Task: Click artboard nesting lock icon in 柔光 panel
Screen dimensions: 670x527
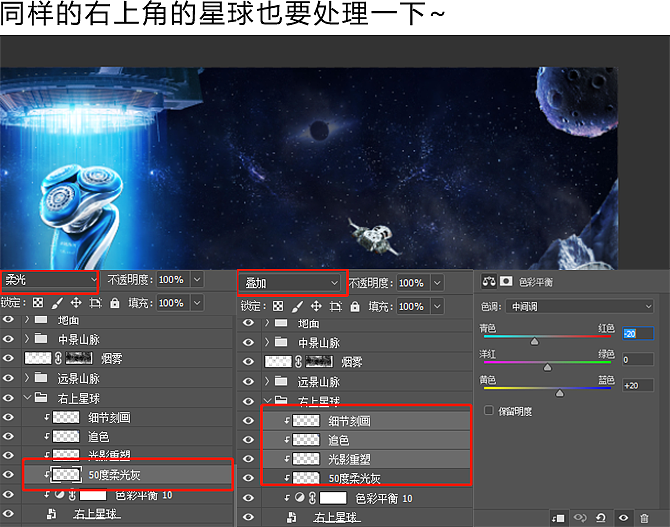Action: coord(95,303)
